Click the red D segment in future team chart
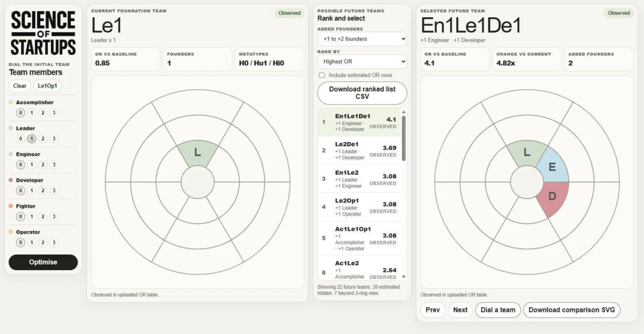 click(x=552, y=197)
